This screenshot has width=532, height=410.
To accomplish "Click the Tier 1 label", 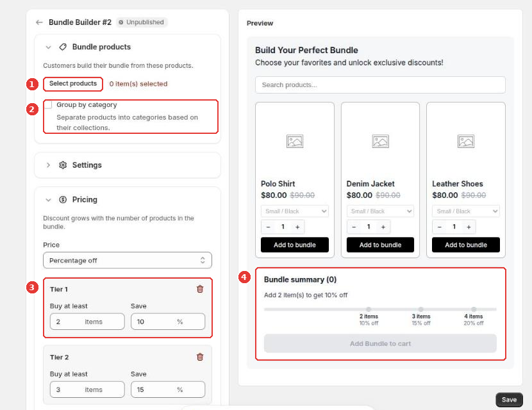I will (x=59, y=290).
